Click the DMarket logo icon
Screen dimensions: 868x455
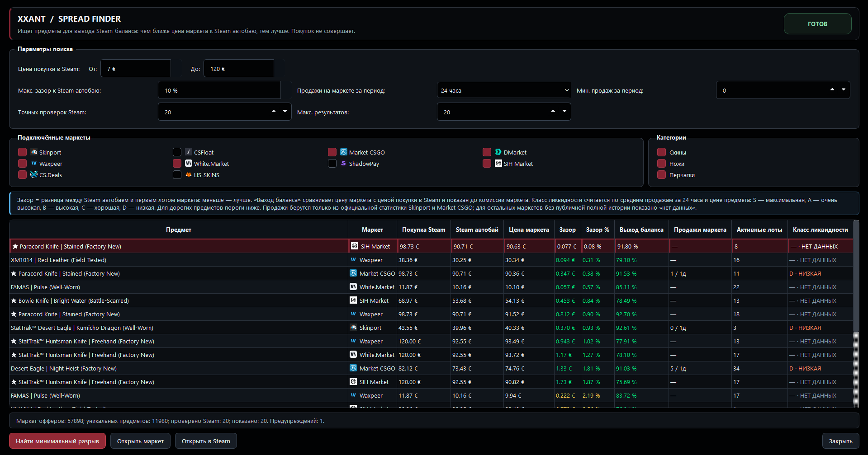point(498,152)
